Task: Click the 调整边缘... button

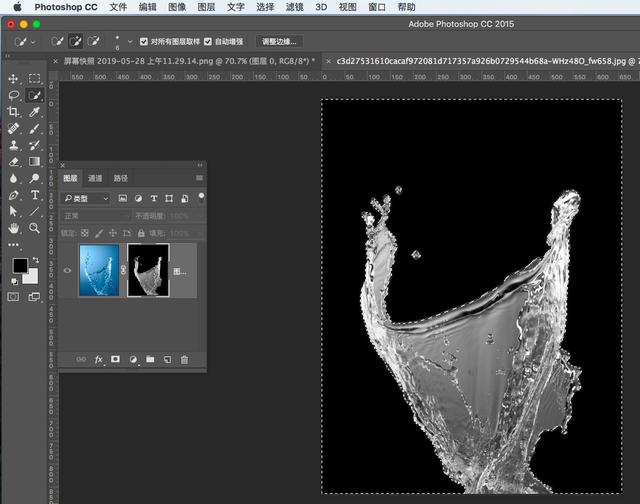Action: coord(279,42)
